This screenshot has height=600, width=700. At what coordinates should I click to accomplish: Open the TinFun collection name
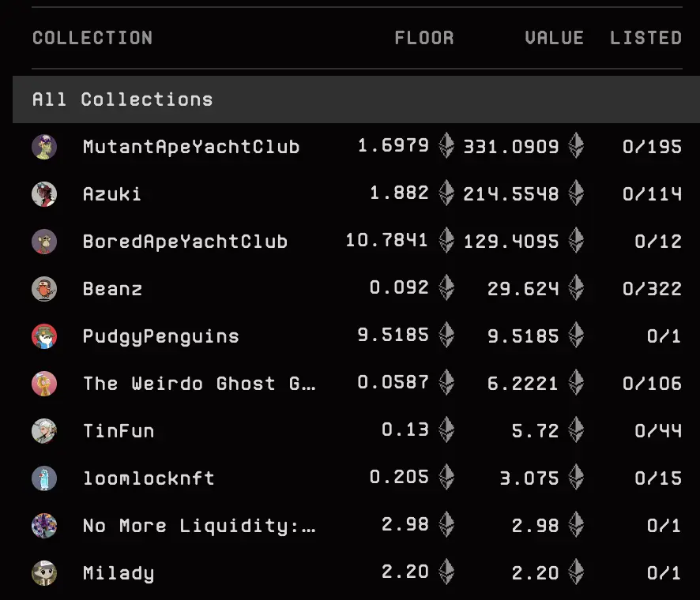coord(119,431)
